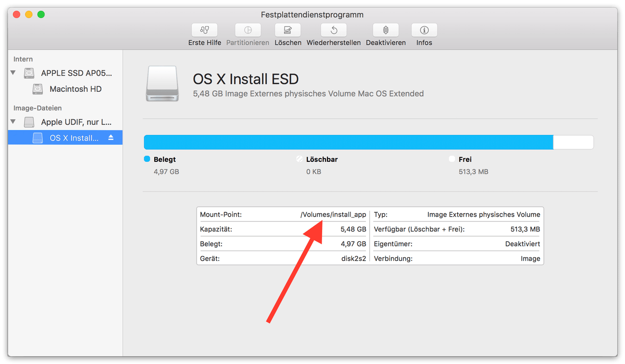This screenshot has width=625, height=364.
Task: Click the blue Belegt legend dot
Action: coord(147,159)
